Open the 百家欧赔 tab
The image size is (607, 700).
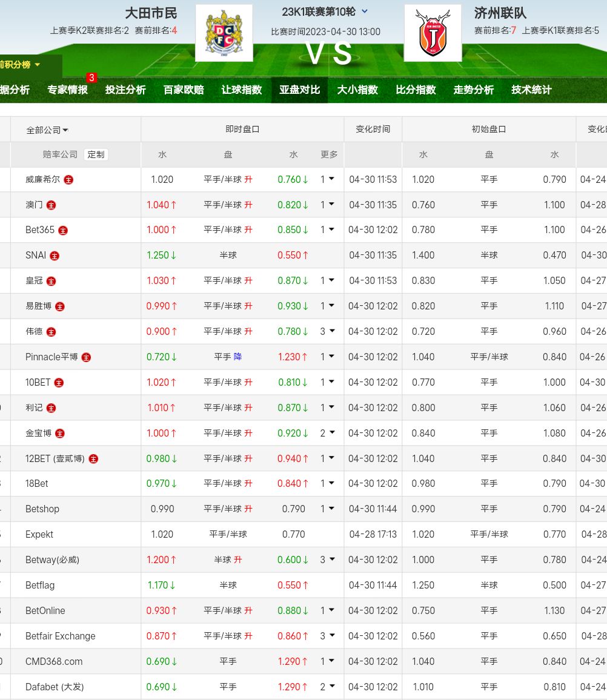(184, 90)
